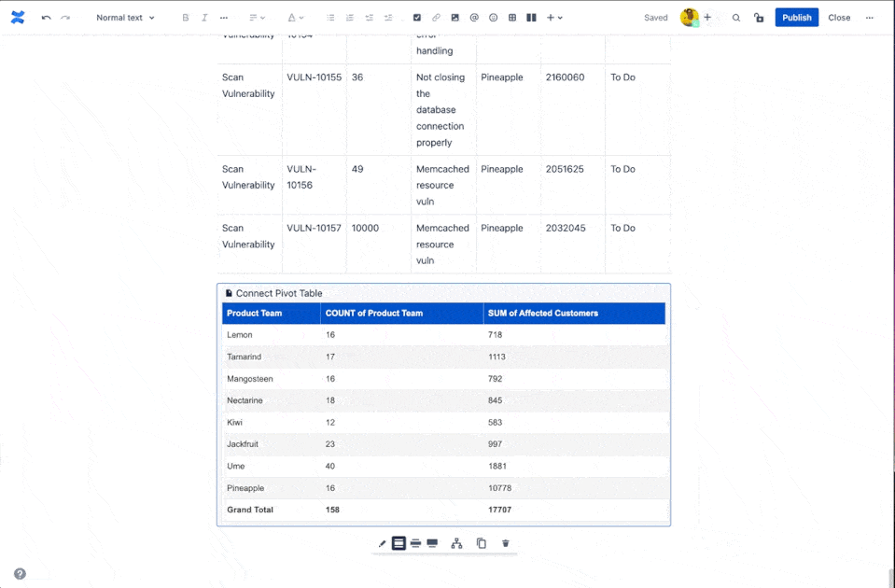Select the Jackfruit row label
Screen dimensions: 895x588
coord(243,444)
